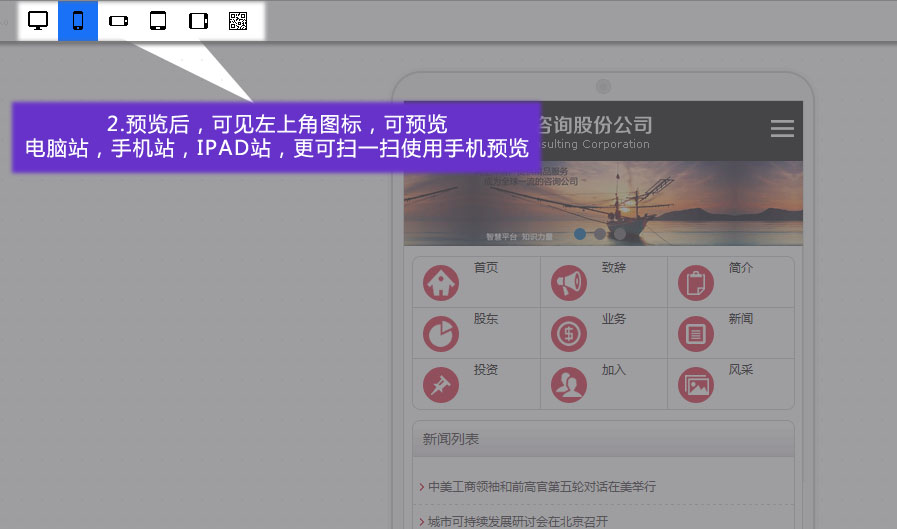Click the 简介 clipboard icon

click(x=696, y=284)
